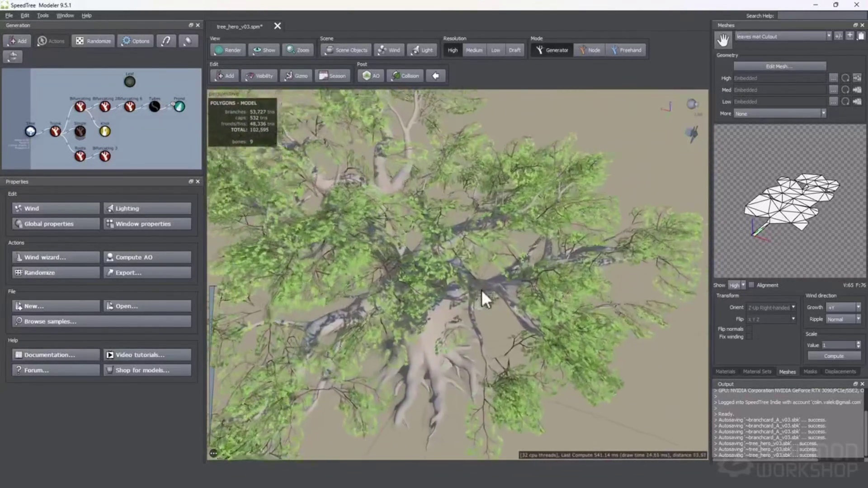The height and width of the screenshot is (488, 868).
Task: Select the Leaf node in the generation graph
Action: [x=130, y=82]
